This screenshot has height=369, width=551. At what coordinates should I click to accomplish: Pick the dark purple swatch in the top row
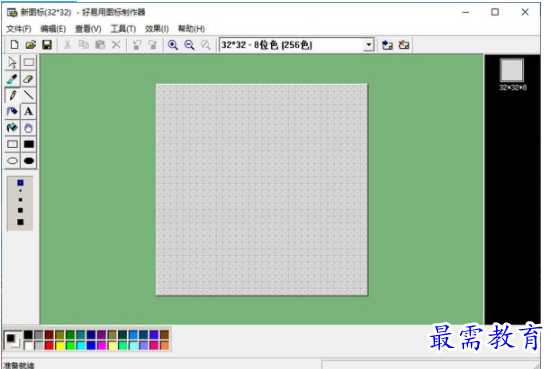(x=102, y=335)
